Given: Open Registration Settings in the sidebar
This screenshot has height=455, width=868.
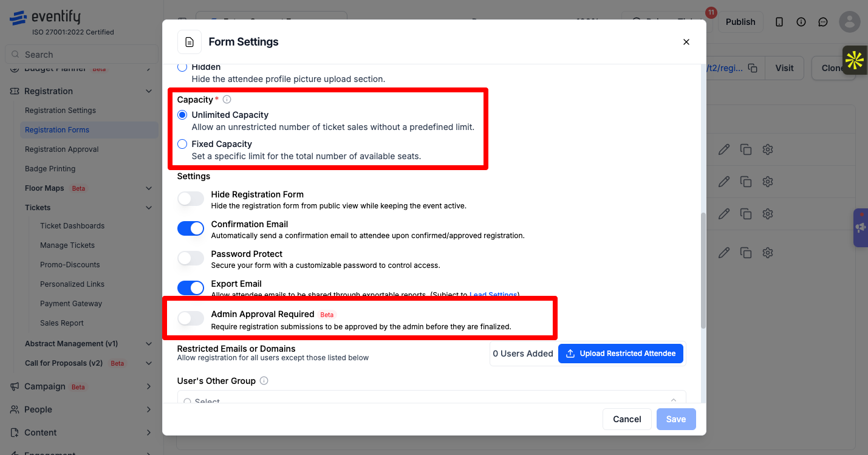Looking at the screenshot, I should [x=60, y=111].
